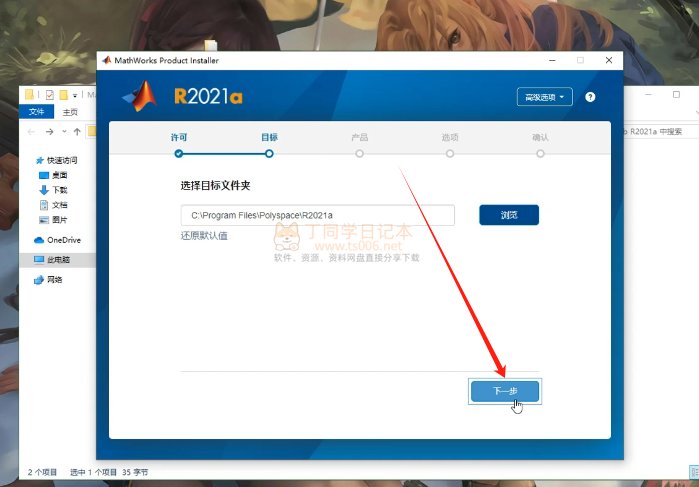
Task: Click the 下一步 next button
Action: tap(505, 391)
